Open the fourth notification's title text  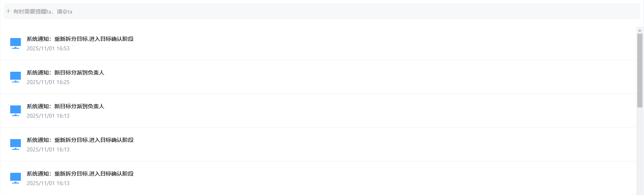[80, 140]
